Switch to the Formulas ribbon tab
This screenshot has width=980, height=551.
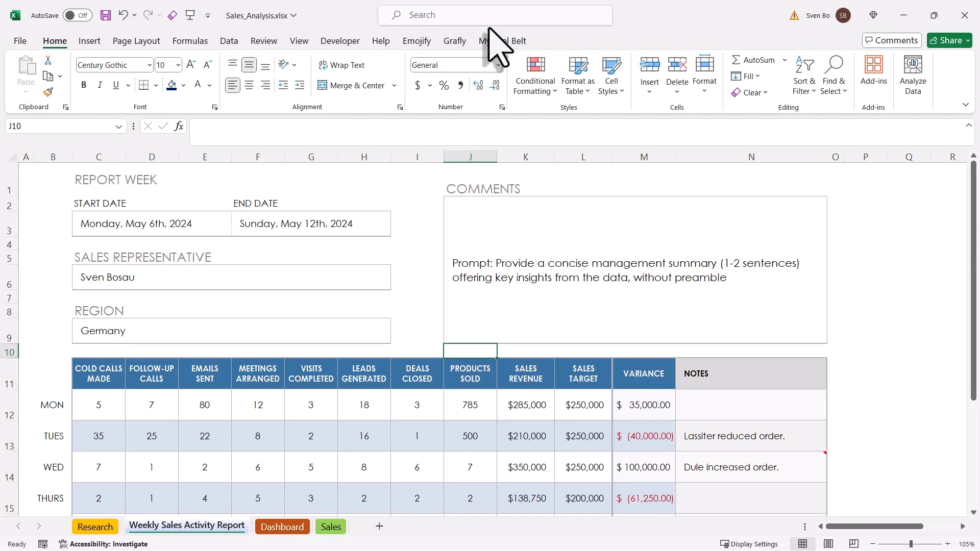pyautogui.click(x=190, y=41)
